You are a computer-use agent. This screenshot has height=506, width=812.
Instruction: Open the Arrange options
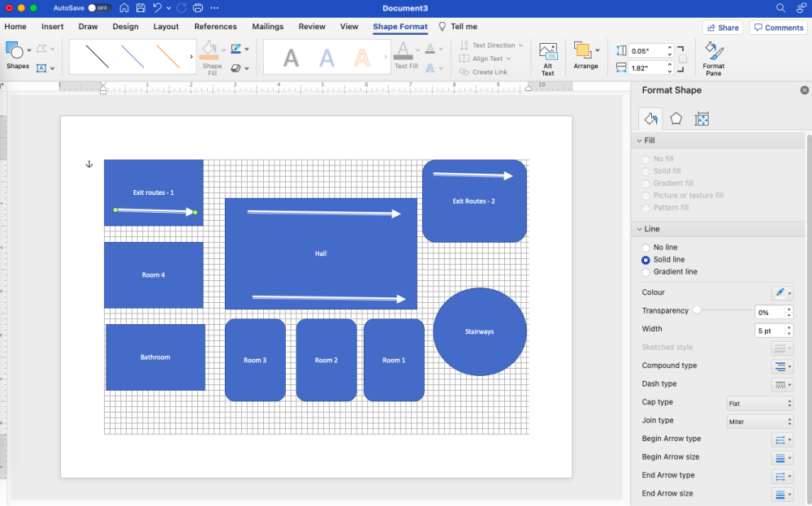[585, 57]
